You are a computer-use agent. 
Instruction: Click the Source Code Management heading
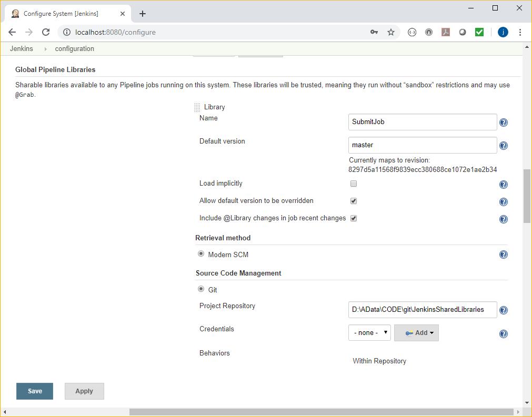[238, 273]
